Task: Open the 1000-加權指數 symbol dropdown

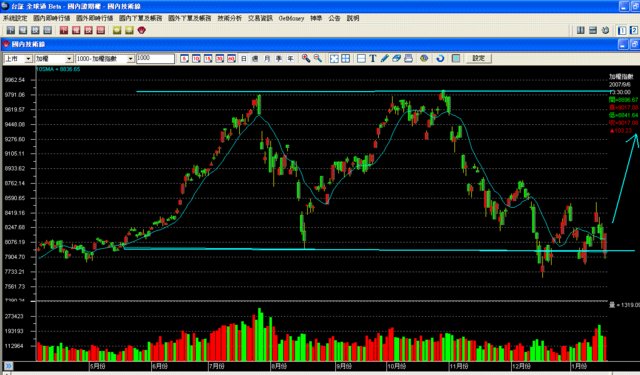Action: (104, 59)
